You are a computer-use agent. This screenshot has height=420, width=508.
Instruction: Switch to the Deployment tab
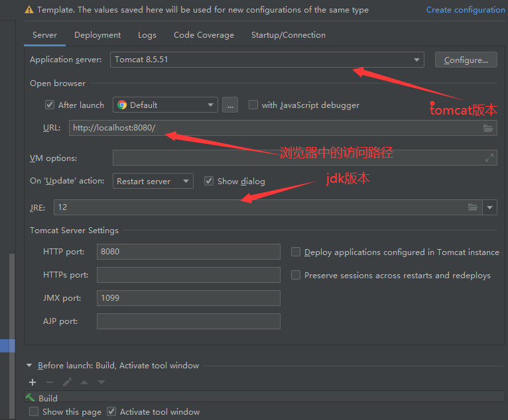click(x=97, y=35)
